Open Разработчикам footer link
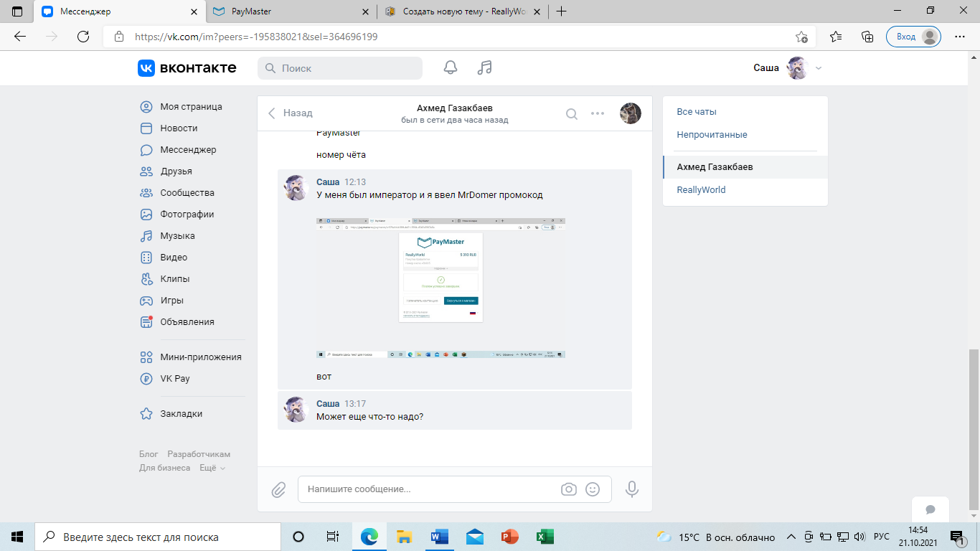The width and height of the screenshot is (980, 551). coord(199,454)
